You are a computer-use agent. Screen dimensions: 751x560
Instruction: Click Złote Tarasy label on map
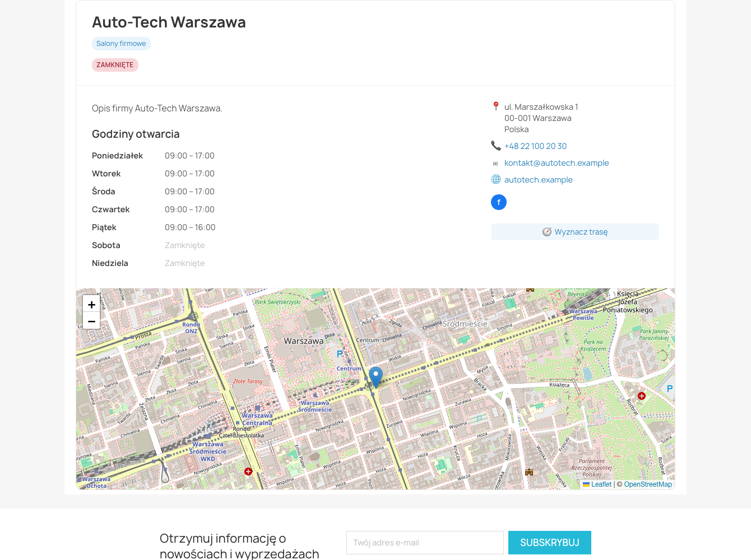click(x=248, y=381)
